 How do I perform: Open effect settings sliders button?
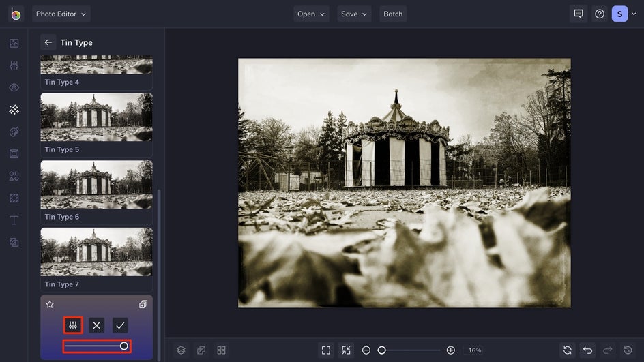coord(73,325)
